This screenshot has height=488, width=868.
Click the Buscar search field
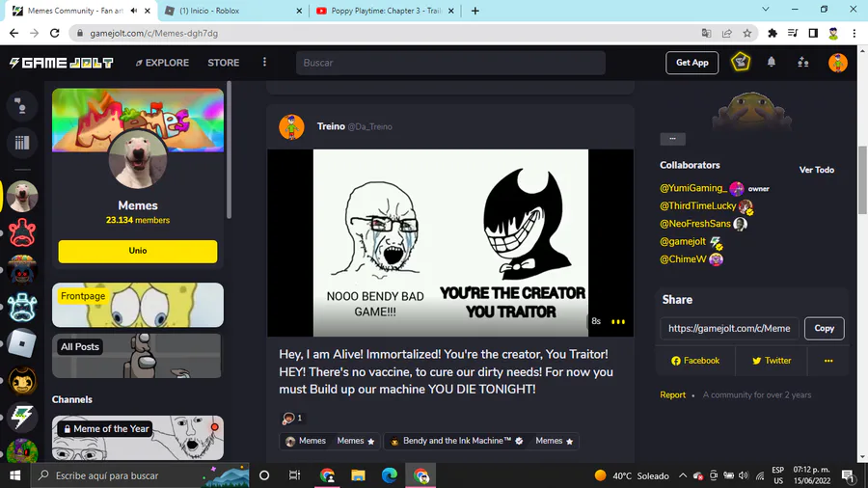click(450, 63)
